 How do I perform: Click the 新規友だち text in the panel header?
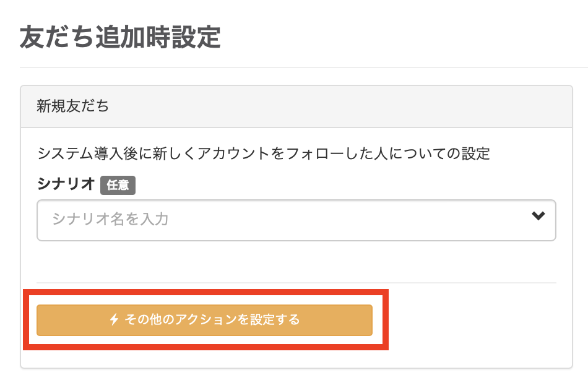tap(72, 106)
